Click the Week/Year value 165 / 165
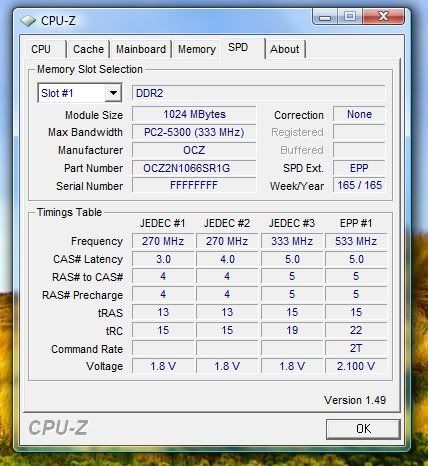This screenshot has width=428, height=466. click(359, 185)
